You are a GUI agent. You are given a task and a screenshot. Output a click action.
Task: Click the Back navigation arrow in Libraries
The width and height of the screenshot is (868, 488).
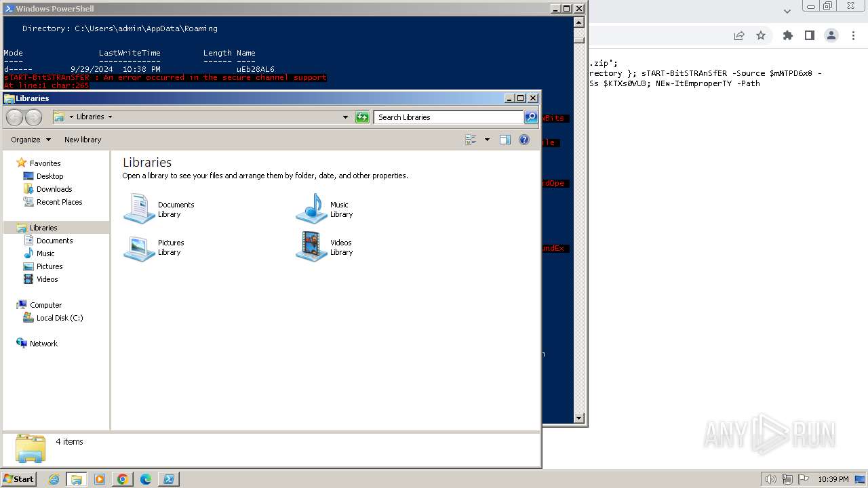pos(15,117)
